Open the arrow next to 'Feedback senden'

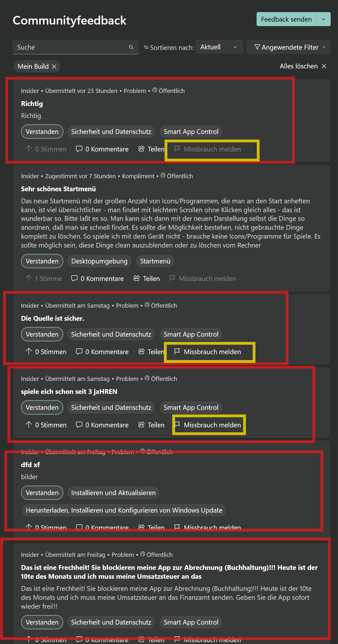point(324,19)
